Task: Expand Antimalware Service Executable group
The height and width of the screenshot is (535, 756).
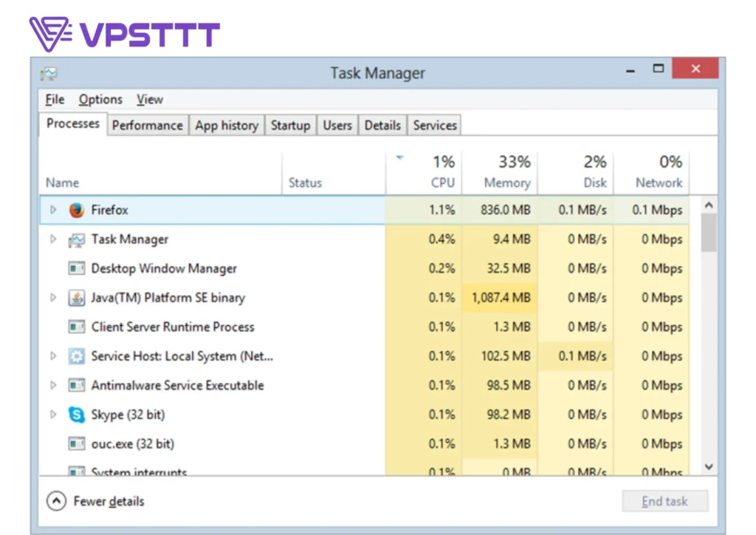Action: pyautogui.click(x=53, y=386)
